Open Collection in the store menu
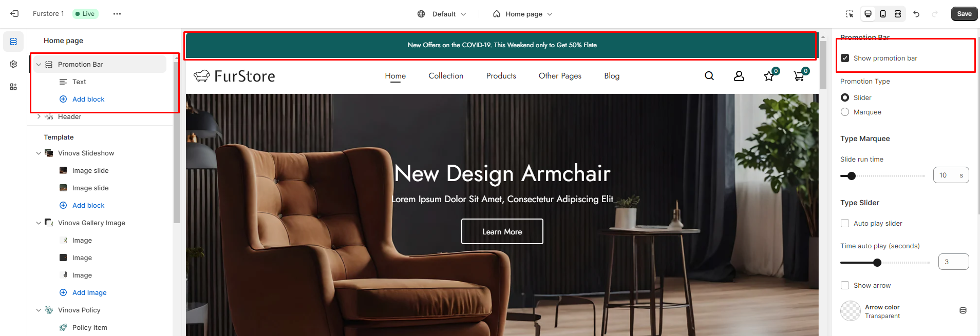Viewport: 980px width, 336px height. 446,76
